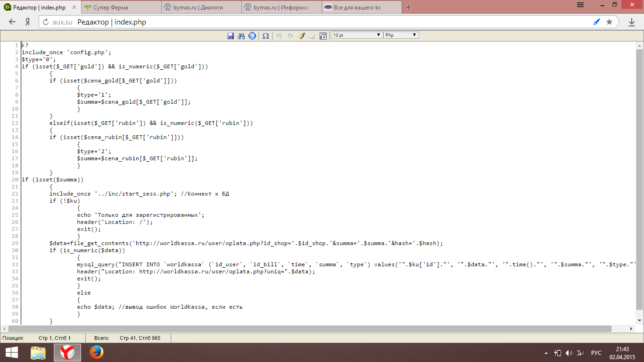Open the 10 pt font size dropdown
644x362 pixels.
pyautogui.click(x=356, y=35)
